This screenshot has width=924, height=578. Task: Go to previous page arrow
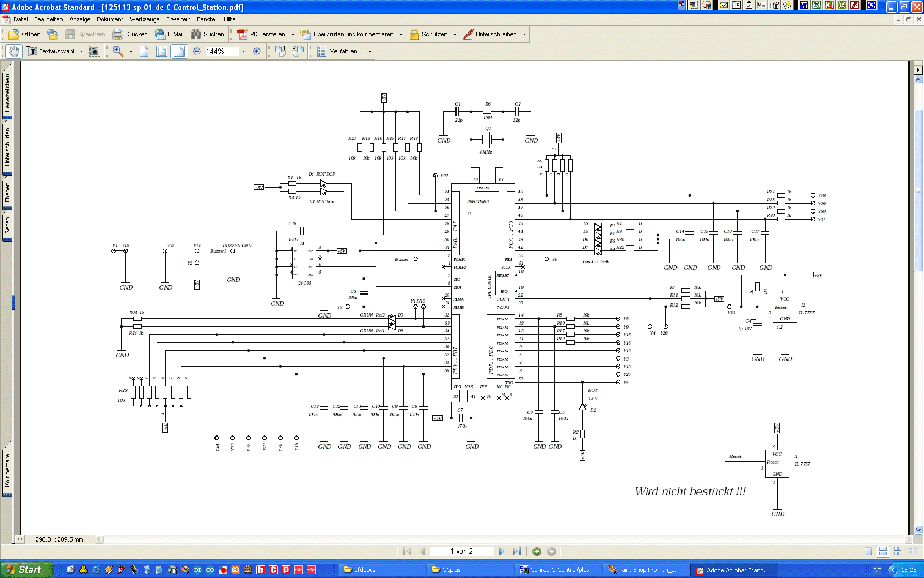coord(422,552)
